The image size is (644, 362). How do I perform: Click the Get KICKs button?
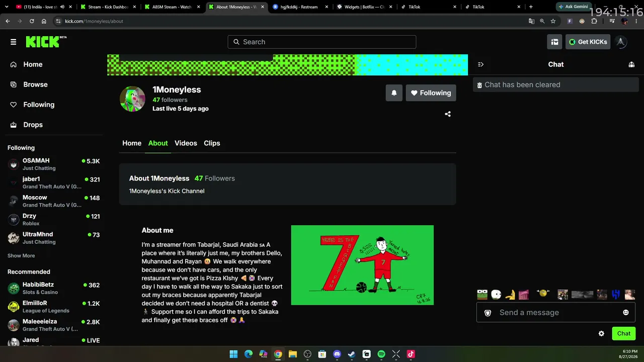588,42
